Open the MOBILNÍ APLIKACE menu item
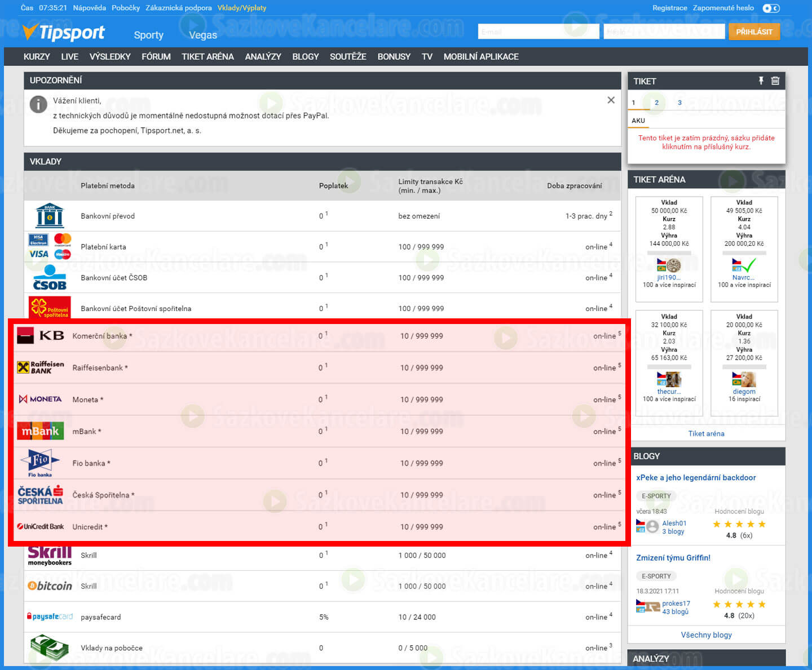 point(481,56)
